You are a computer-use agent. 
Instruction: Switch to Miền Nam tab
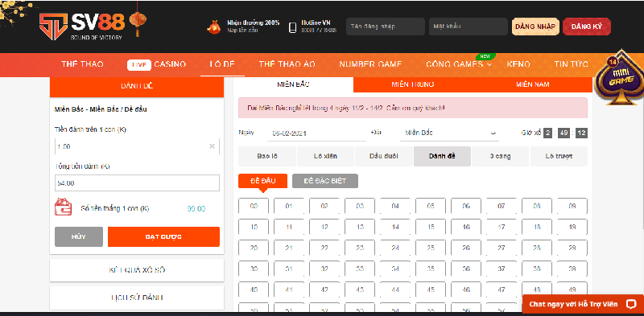click(532, 84)
